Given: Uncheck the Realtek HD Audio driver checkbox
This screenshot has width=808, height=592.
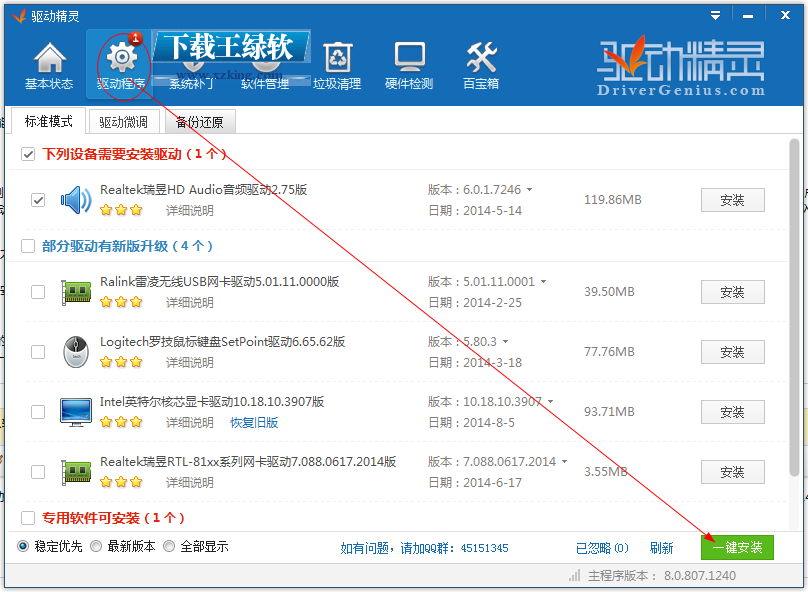Looking at the screenshot, I should 38,200.
